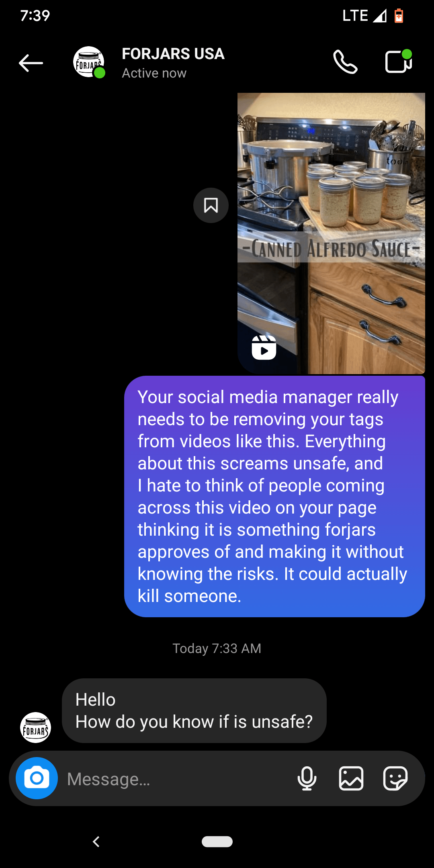
Task: Open the sticker picker
Action: pos(395,778)
